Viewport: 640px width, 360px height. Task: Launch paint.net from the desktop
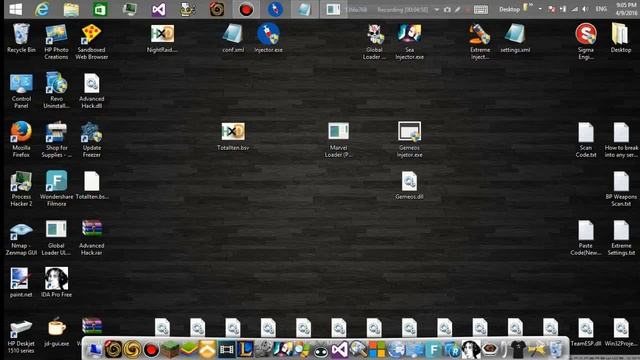[x=20, y=282]
